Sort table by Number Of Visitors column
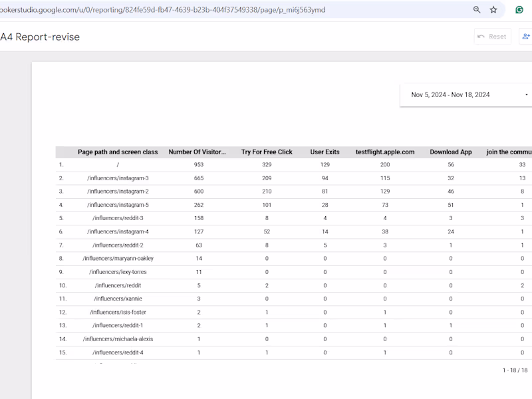Image resolution: width=532 pixels, height=399 pixels. [197, 152]
